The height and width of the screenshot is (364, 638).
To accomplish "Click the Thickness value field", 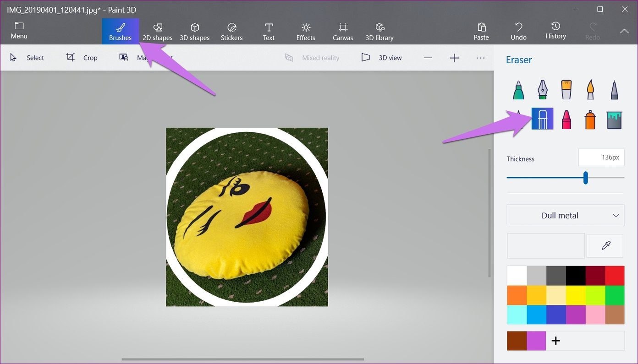I will pyautogui.click(x=601, y=158).
